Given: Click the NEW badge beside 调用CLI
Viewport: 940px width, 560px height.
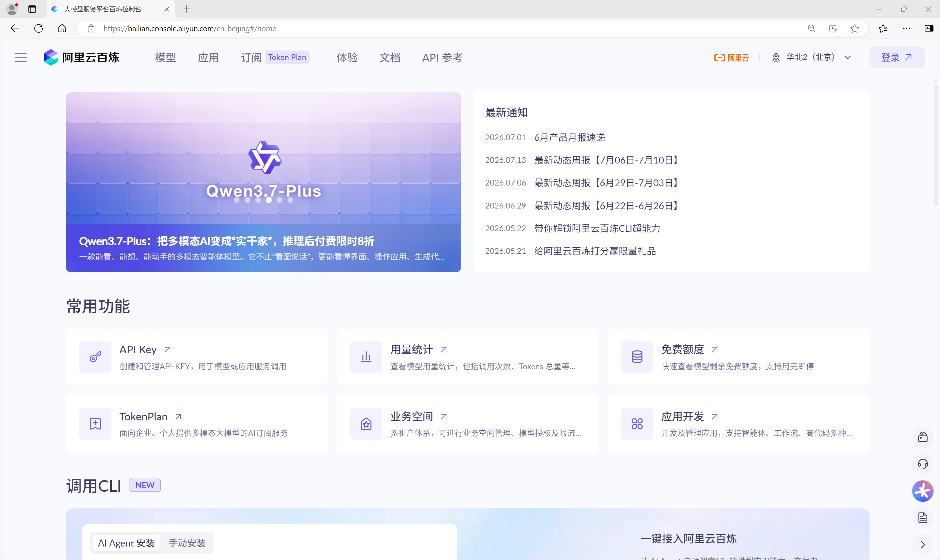Looking at the screenshot, I should (x=145, y=485).
